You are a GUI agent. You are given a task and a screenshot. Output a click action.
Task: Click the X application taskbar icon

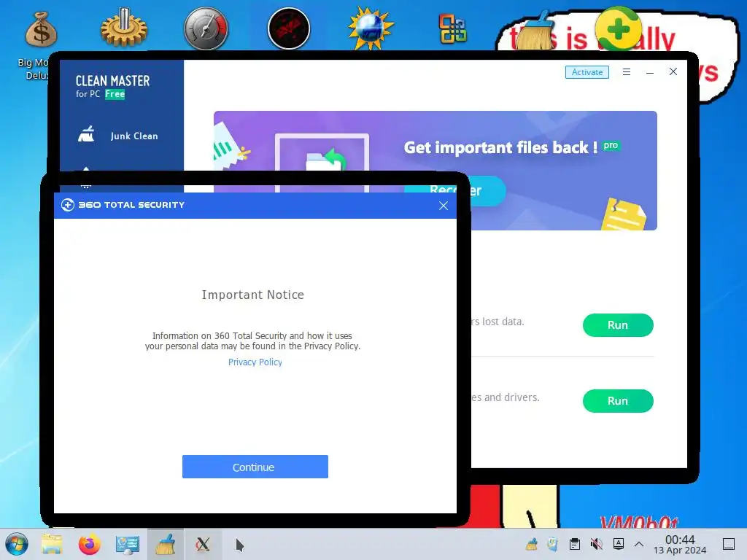(x=203, y=544)
